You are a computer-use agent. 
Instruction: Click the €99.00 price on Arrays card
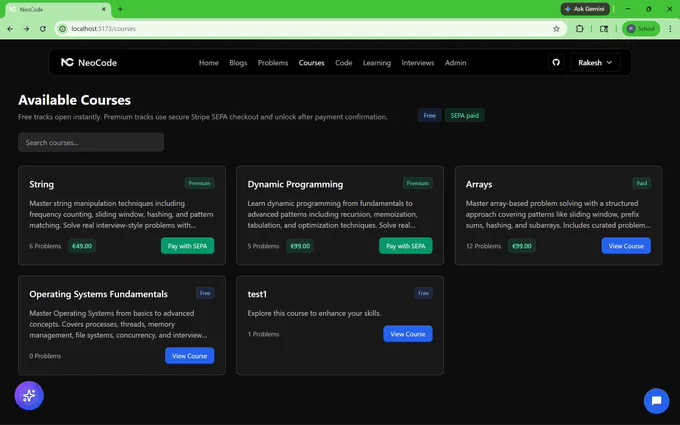click(522, 246)
